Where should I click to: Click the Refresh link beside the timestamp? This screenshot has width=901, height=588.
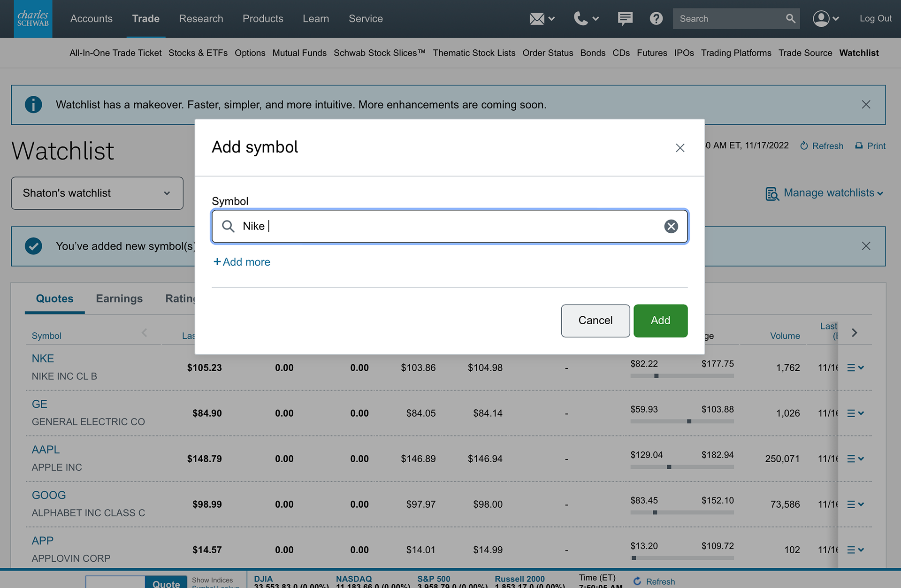click(x=822, y=146)
